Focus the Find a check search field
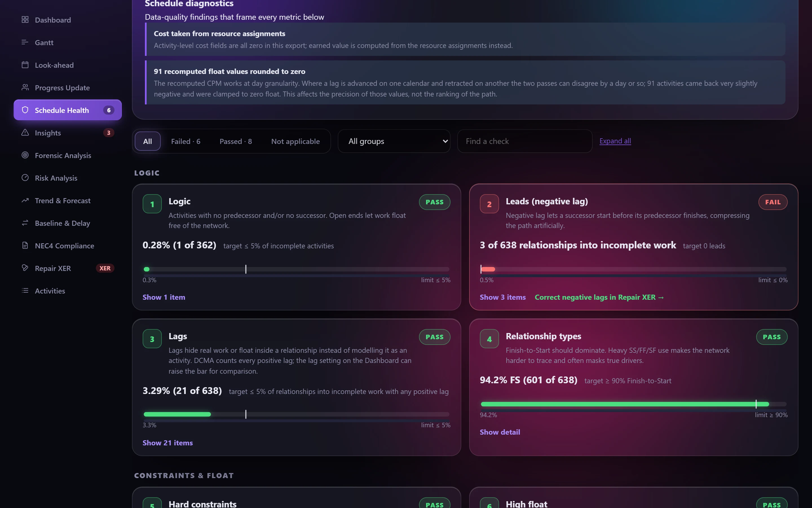The width and height of the screenshot is (812, 508). point(524,141)
